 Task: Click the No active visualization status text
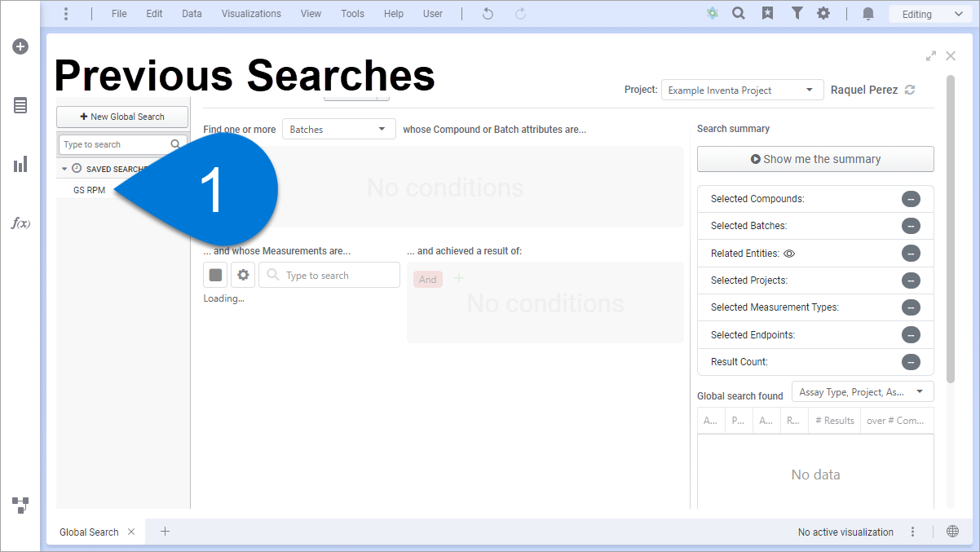click(845, 532)
